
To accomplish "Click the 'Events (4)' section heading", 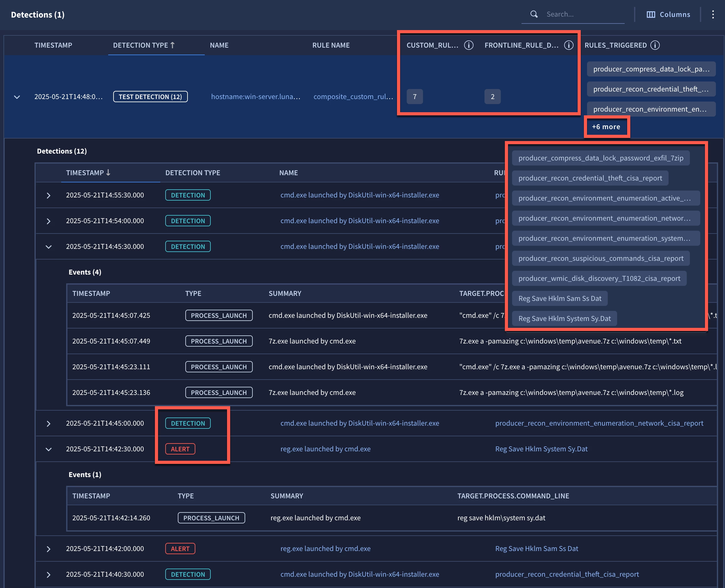I will 85,272.
